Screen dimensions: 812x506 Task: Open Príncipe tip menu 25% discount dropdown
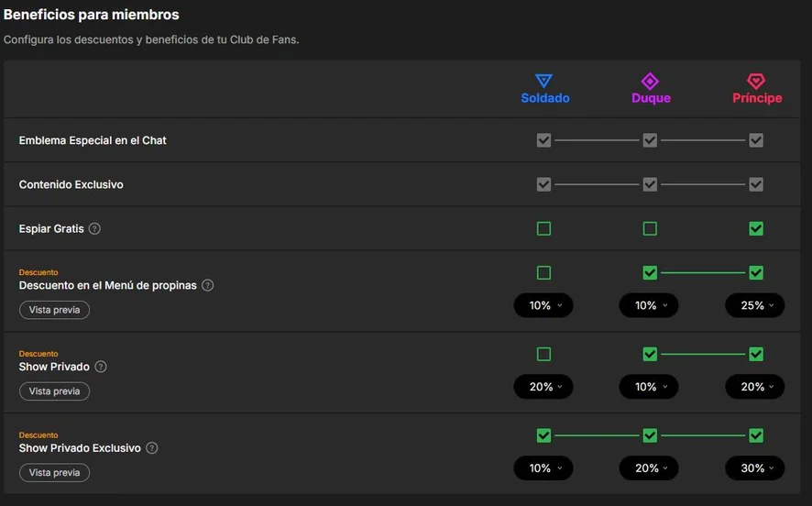tap(755, 305)
